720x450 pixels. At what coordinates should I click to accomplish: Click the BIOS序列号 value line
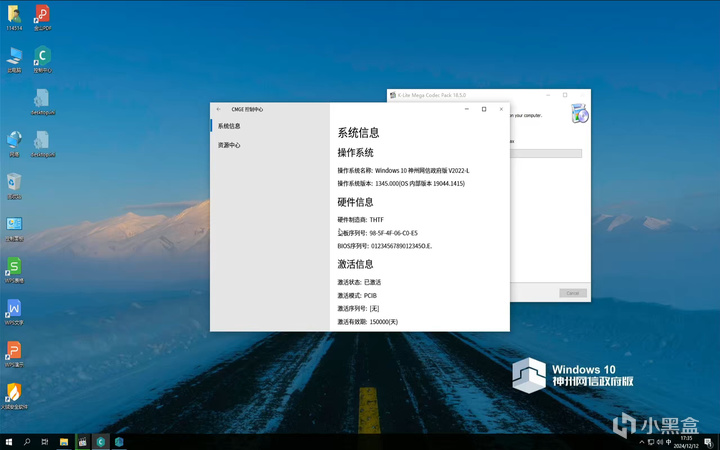(x=385, y=246)
